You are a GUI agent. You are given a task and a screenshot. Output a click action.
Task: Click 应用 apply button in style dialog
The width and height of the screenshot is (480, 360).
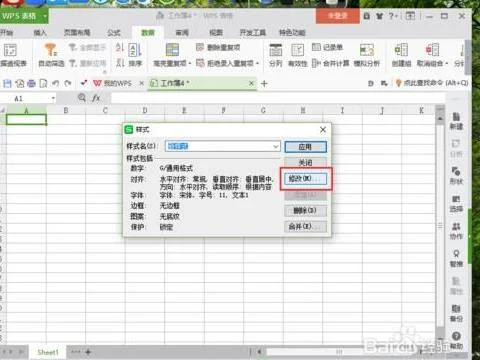click(x=305, y=147)
